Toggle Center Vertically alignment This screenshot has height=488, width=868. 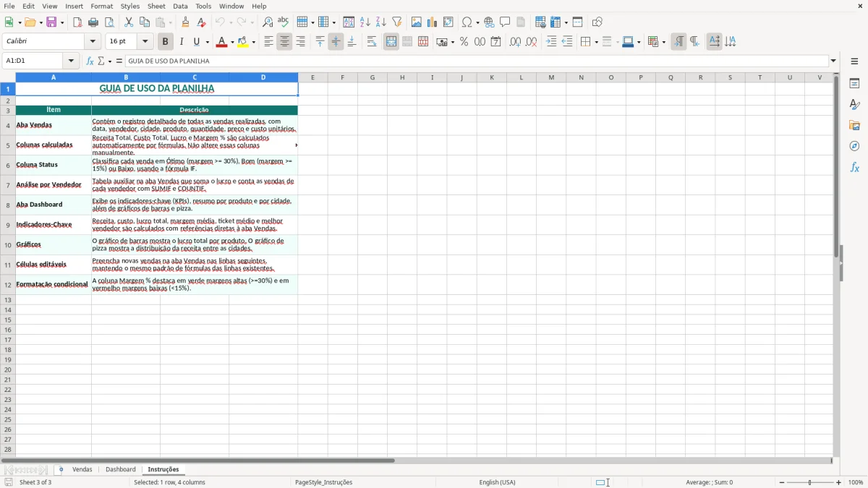[x=336, y=42]
